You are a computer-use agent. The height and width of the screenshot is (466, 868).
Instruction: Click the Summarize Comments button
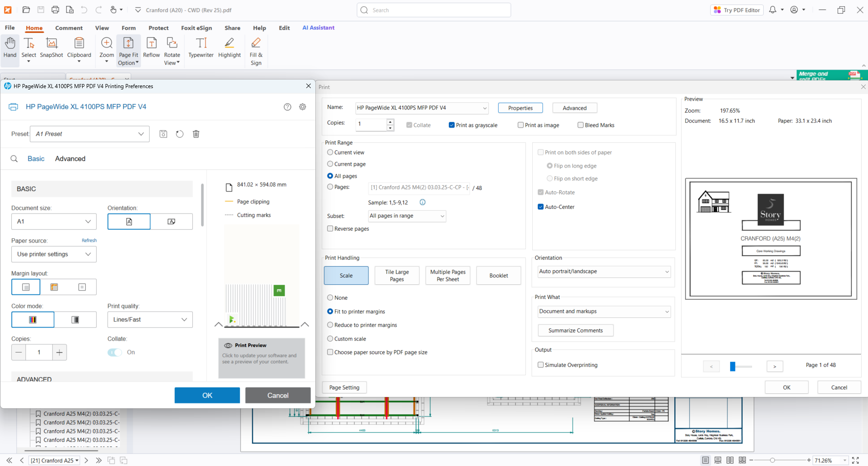click(575, 331)
